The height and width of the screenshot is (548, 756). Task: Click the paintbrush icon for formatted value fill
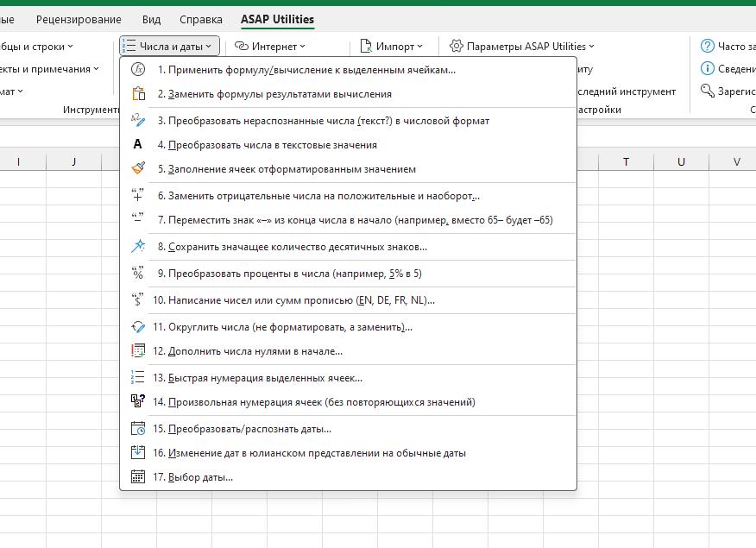[137, 169]
